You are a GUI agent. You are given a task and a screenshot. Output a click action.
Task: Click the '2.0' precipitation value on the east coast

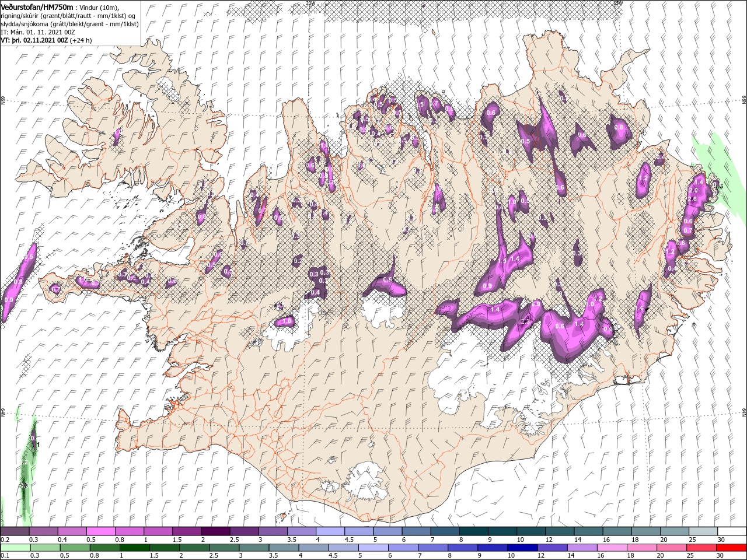pos(693,191)
